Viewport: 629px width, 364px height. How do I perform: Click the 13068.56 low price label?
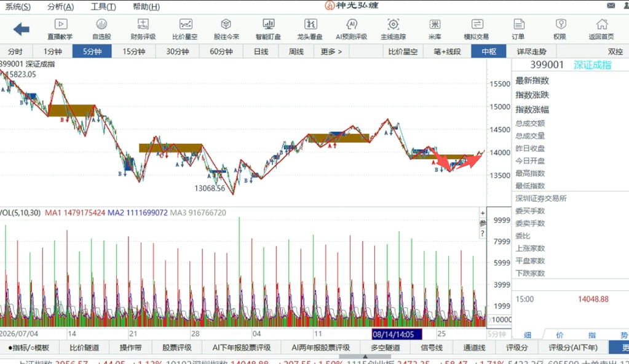tap(210, 188)
